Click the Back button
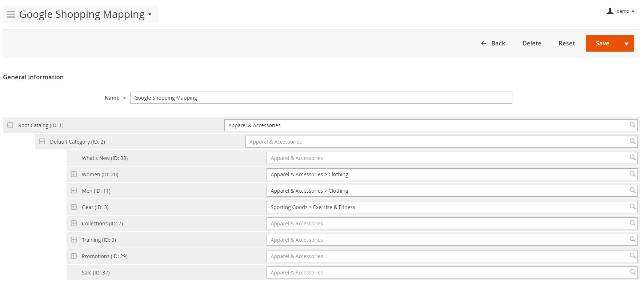Image resolution: width=644 pixels, height=285 pixels. pos(493,43)
